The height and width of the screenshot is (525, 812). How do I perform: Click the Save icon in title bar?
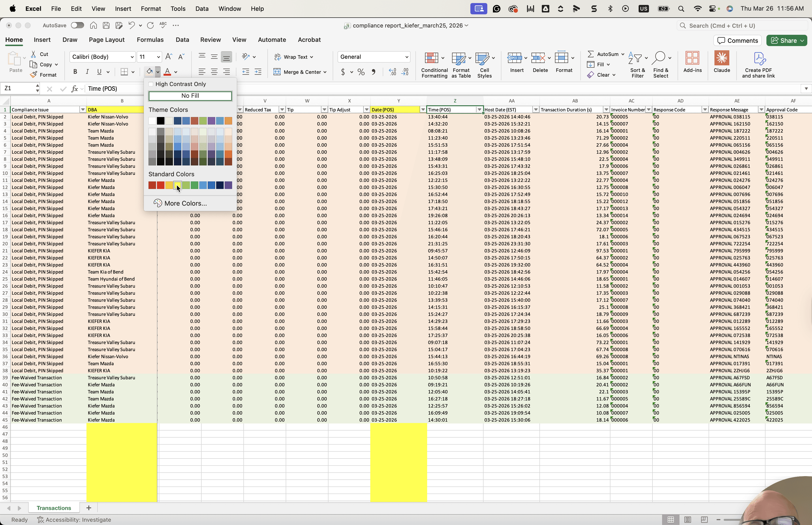106,25
